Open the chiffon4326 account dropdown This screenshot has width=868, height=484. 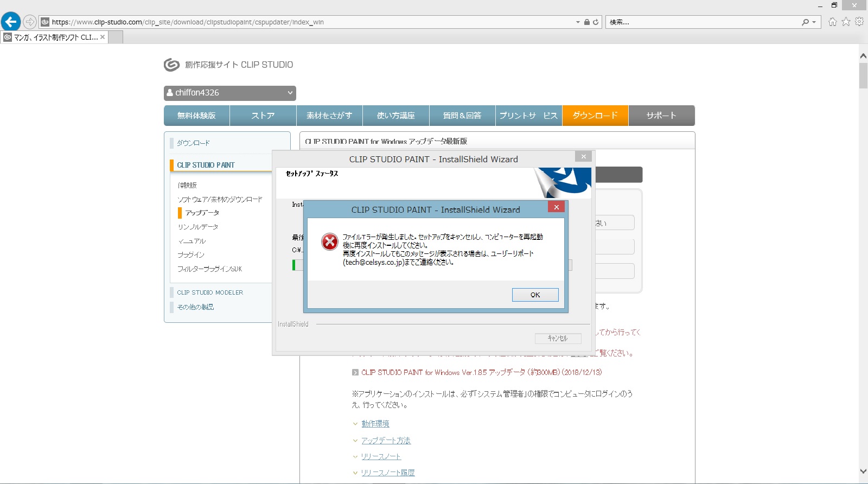point(230,93)
